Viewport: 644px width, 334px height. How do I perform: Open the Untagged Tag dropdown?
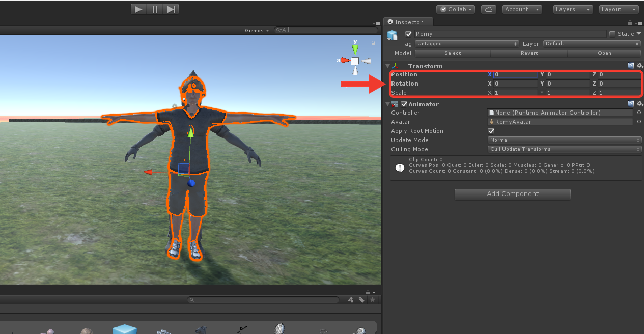467,44
